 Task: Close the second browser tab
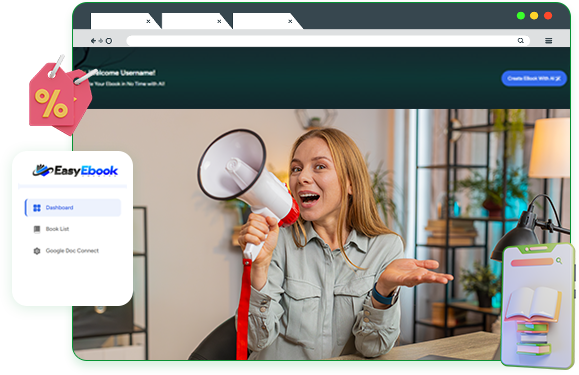pos(219,21)
